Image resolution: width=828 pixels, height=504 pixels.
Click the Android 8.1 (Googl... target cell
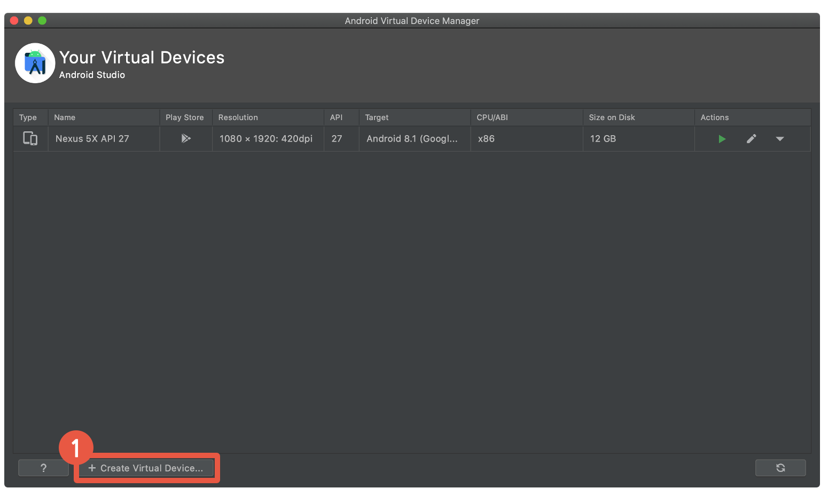[415, 139]
